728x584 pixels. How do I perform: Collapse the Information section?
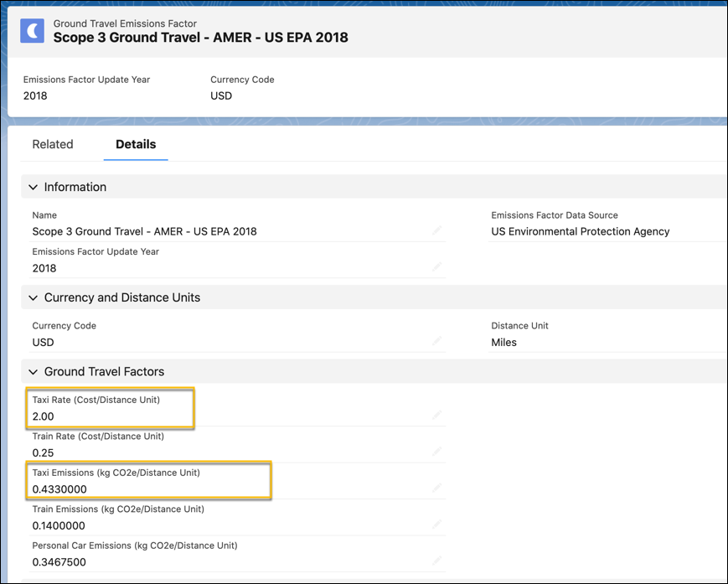[x=33, y=187]
